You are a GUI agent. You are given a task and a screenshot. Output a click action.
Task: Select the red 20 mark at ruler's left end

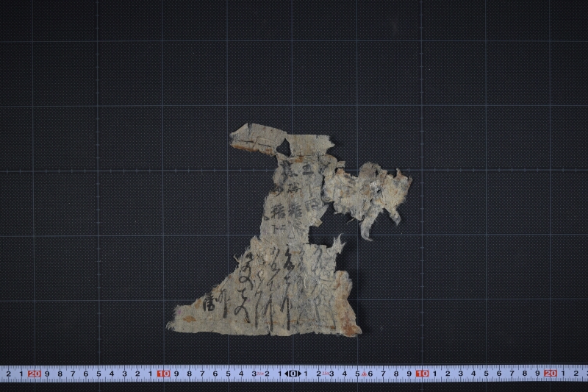pyautogui.click(x=34, y=374)
